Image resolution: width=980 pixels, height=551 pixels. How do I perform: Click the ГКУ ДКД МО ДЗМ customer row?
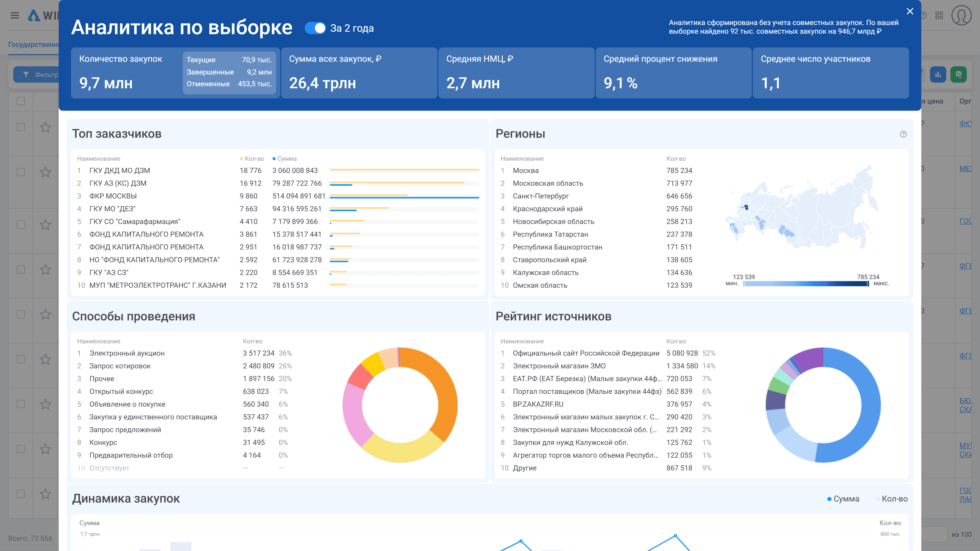[x=278, y=171]
